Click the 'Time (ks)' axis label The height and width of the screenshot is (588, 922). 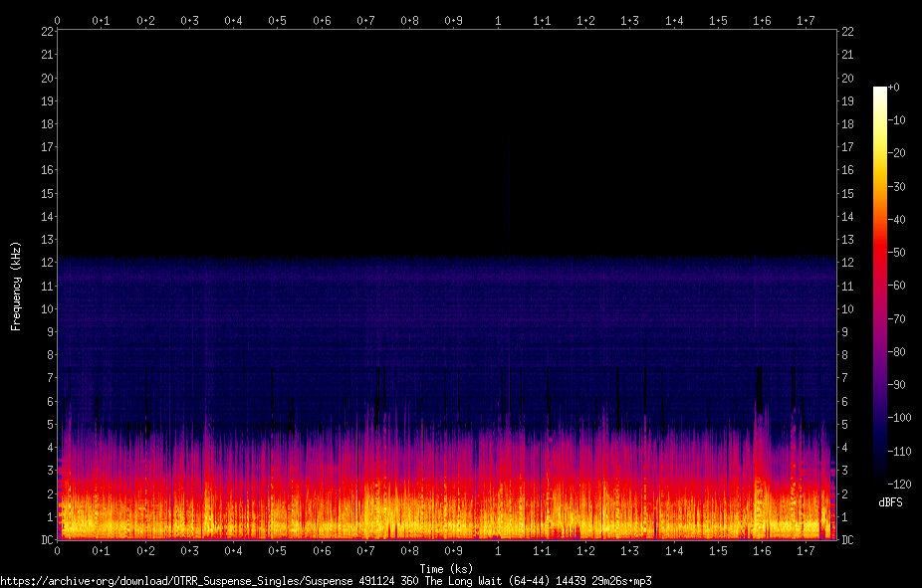coord(446,569)
